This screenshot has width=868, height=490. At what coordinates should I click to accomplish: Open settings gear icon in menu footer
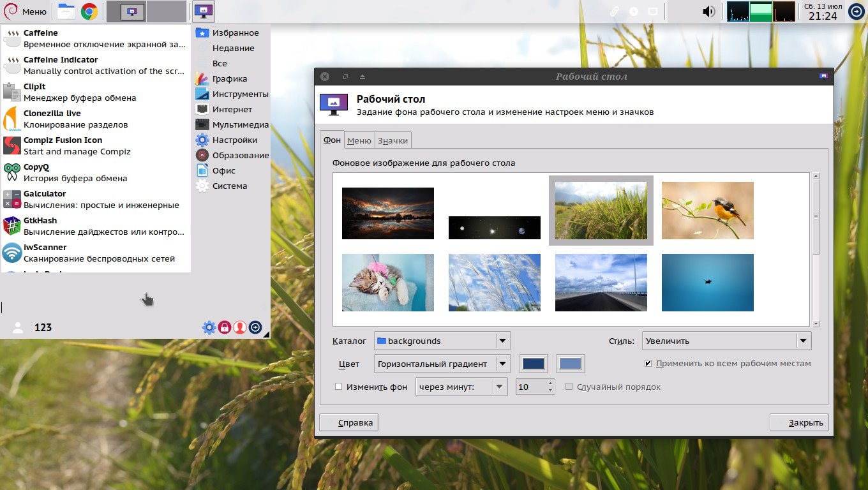209,327
